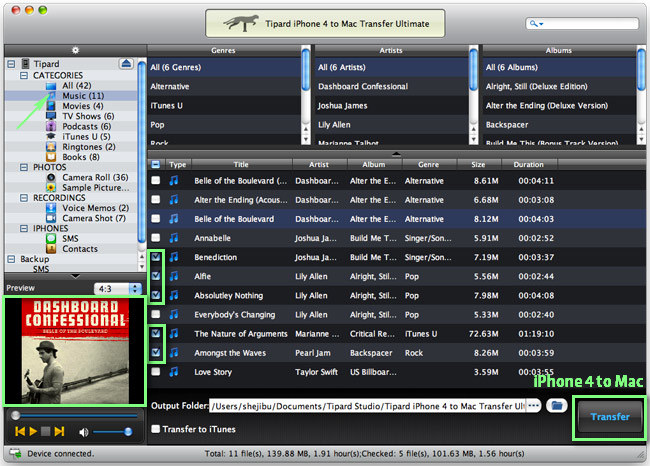650x466 pixels.
Task: Click the browse (…) output folder button
Action: pyautogui.click(x=534, y=405)
